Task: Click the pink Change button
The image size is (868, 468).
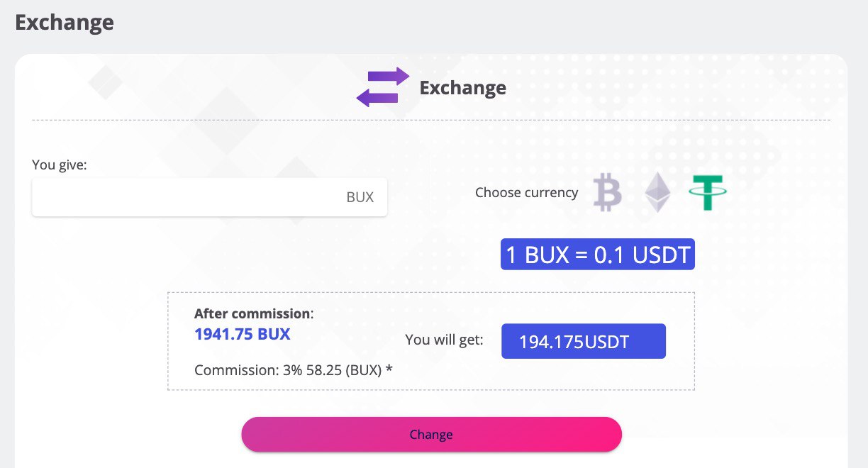Action: coord(431,435)
